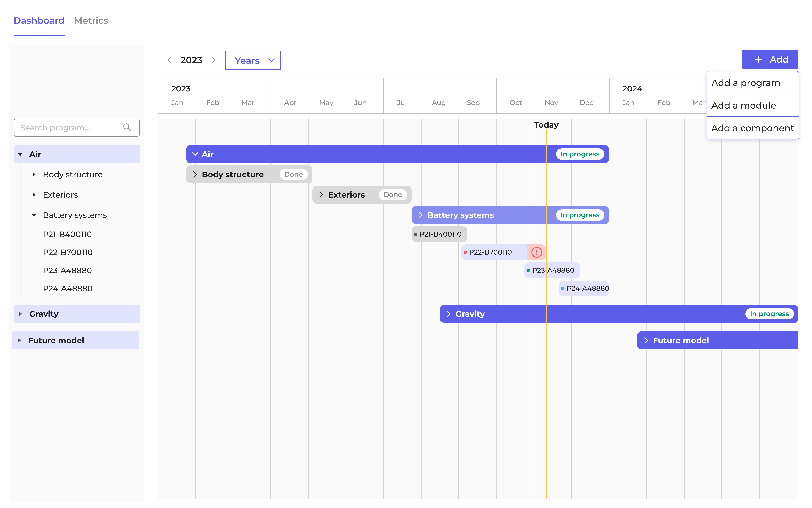
Task: Expand the Gravity program in sidebar
Action: pyautogui.click(x=20, y=314)
